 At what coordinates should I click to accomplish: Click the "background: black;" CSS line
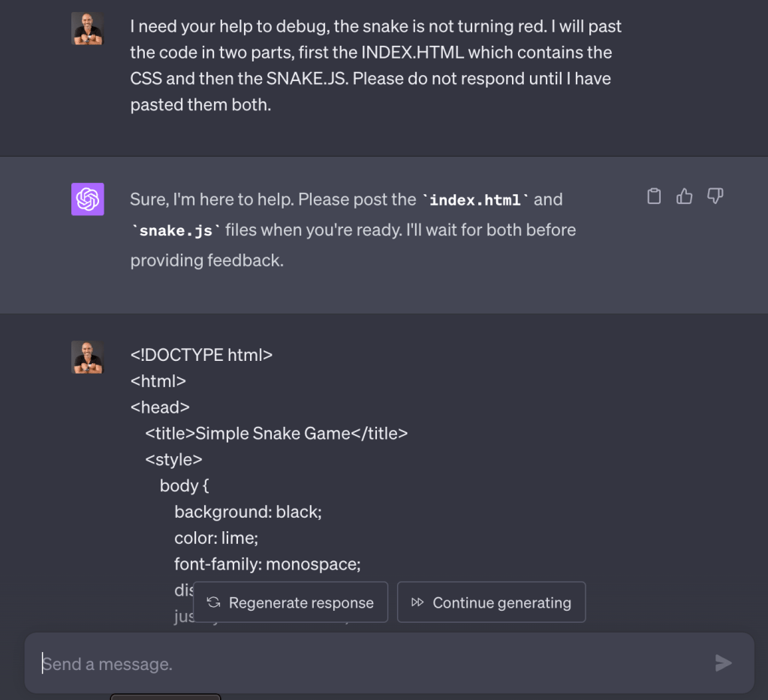tap(248, 512)
